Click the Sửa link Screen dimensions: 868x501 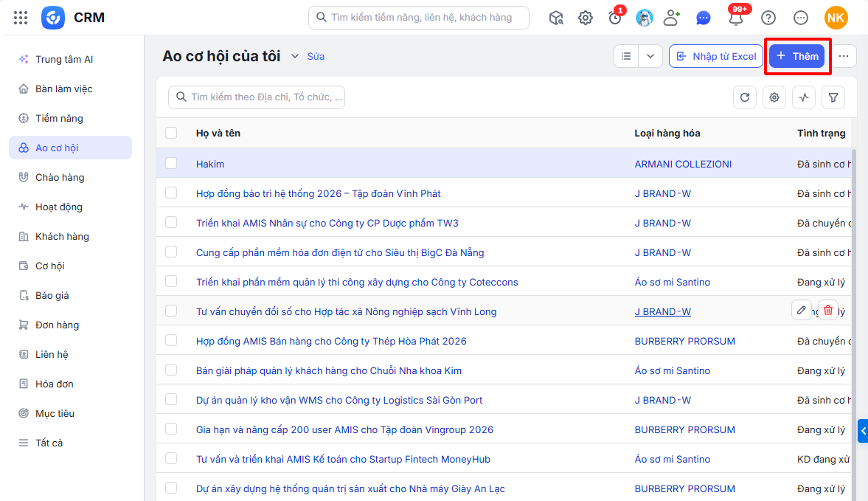click(316, 57)
